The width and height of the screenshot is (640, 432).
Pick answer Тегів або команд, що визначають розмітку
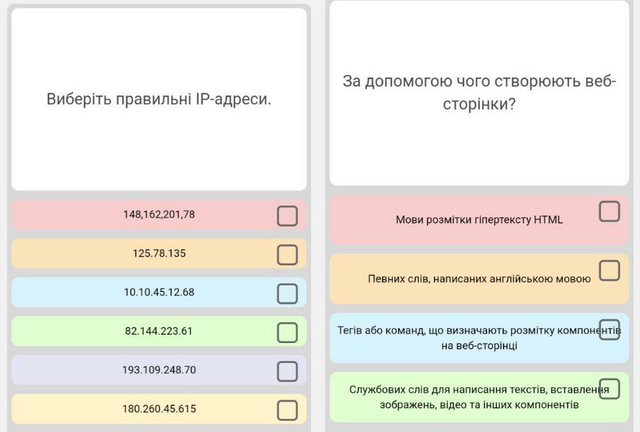pos(479,338)
